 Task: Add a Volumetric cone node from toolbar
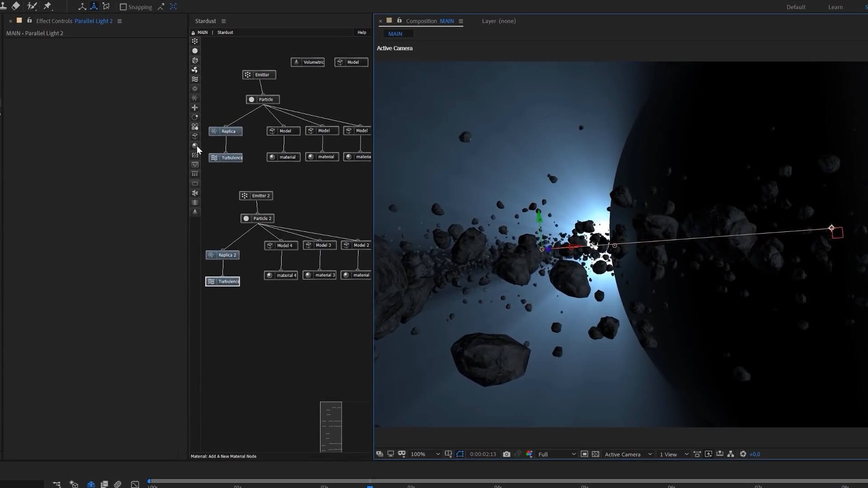[x=195, y=212]
